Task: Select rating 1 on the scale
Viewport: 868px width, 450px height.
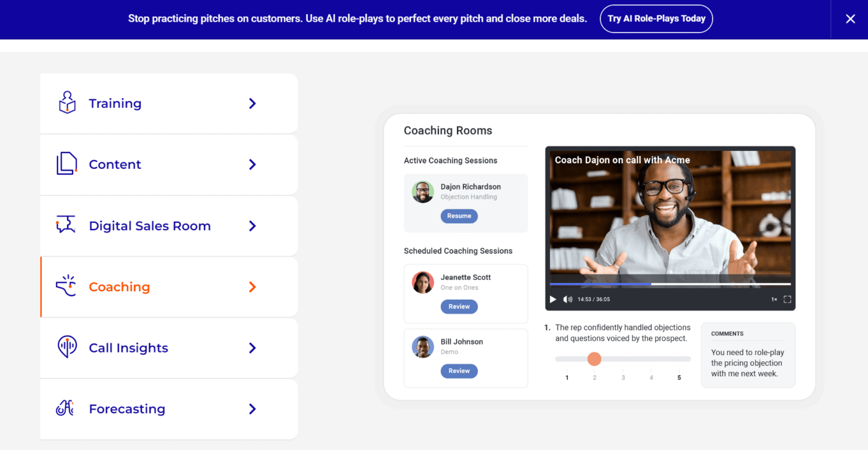Action: (567, 378)
